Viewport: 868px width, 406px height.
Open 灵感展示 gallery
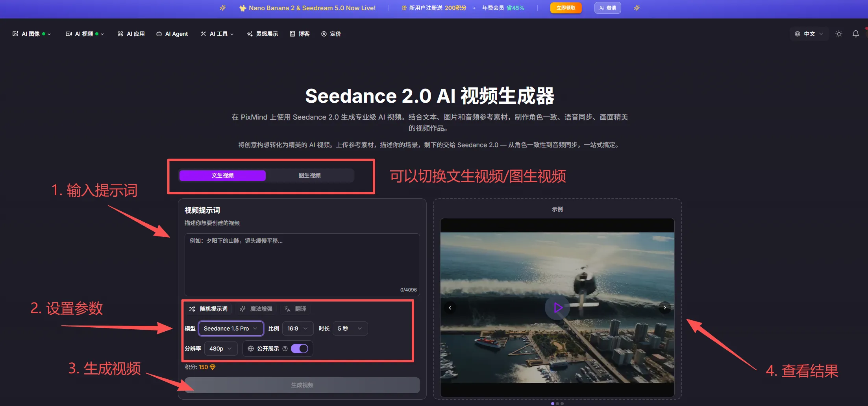click(x=262, y=34)
